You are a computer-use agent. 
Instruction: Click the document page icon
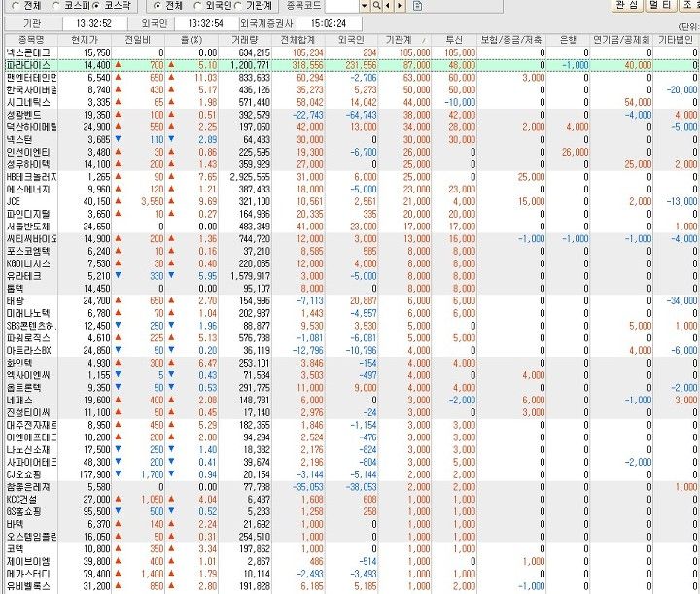417,6
